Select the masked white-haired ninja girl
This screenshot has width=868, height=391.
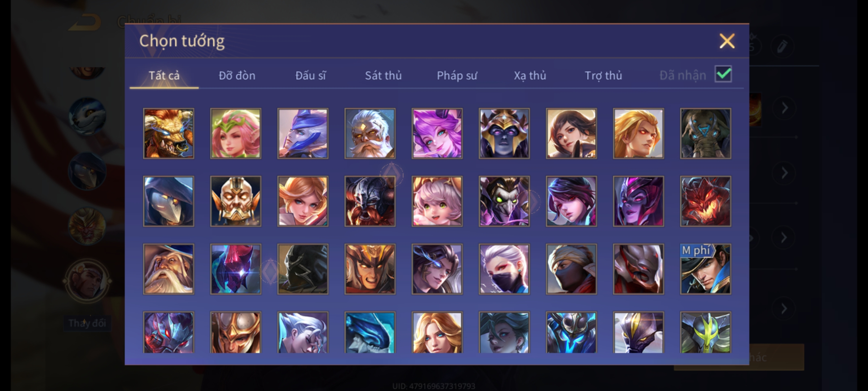(504, 269)
